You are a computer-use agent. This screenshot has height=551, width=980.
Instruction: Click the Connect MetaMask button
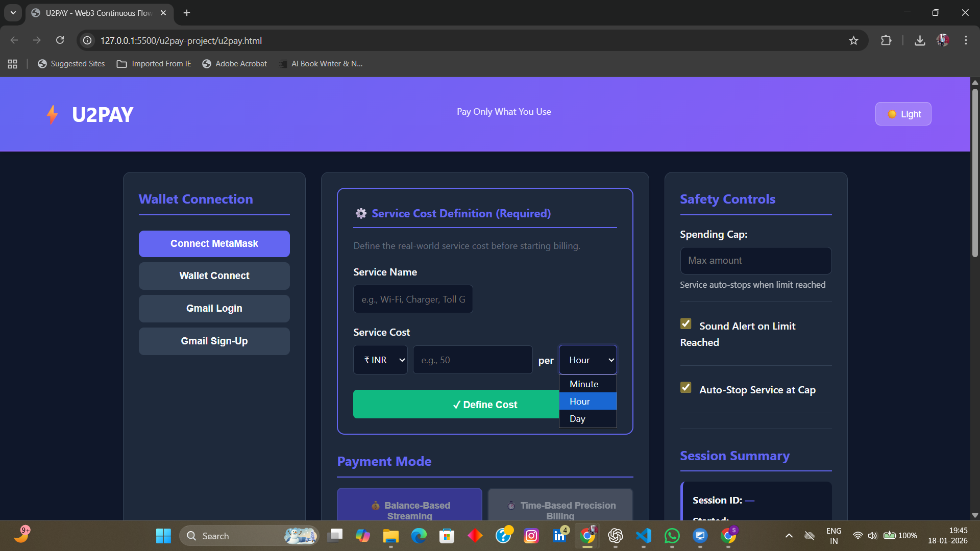coord(214,243)
